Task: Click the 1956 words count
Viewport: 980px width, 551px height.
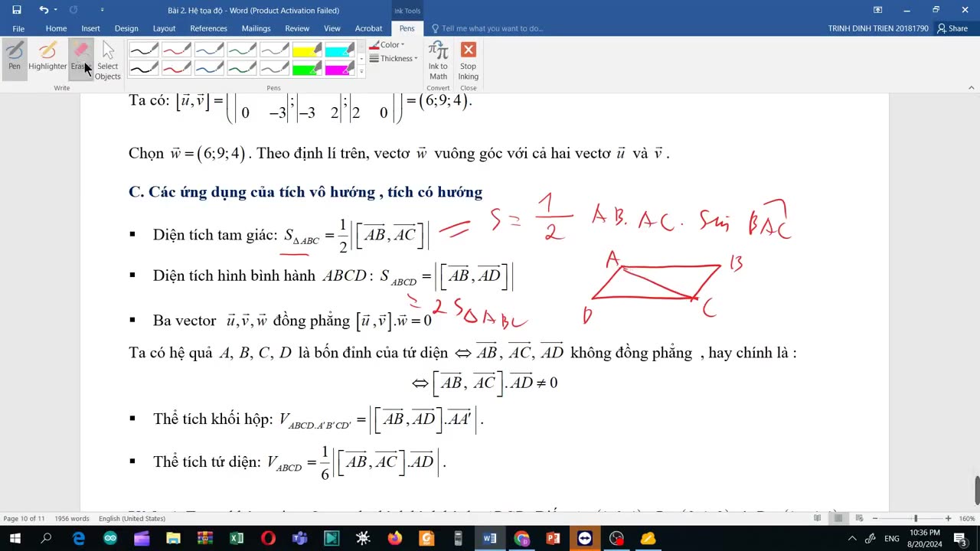Action: [72, 518]
